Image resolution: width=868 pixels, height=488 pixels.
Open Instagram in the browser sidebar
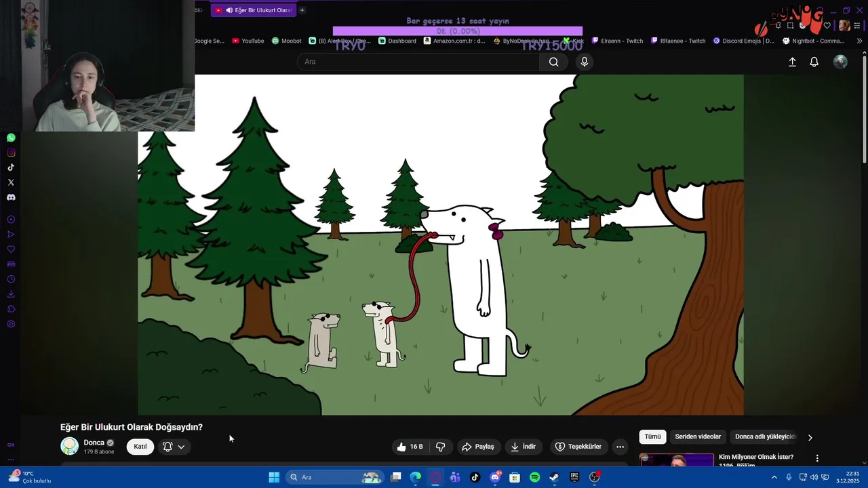click(11, 152)
